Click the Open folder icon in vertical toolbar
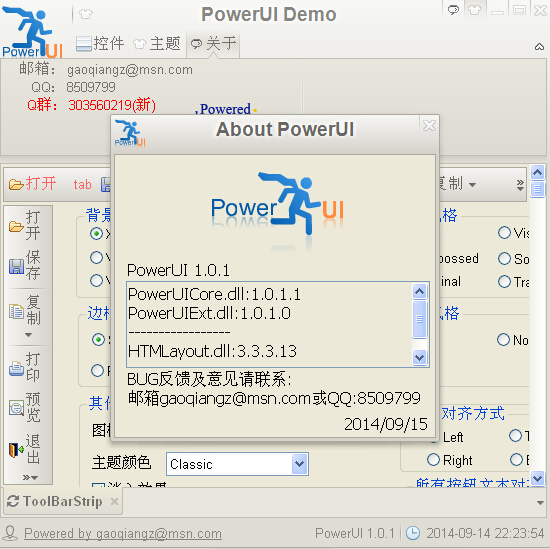550x549 pixels. (x=16, y=226)
